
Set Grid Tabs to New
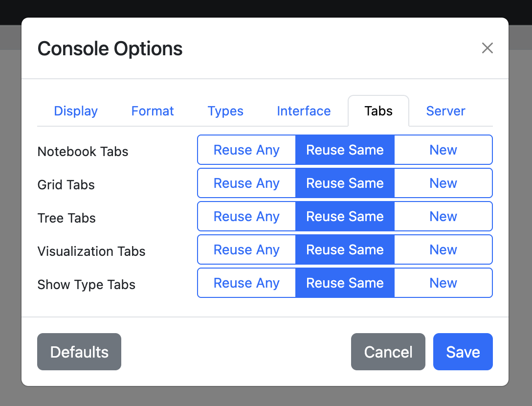pyautogui.click(x=443, y=183)
